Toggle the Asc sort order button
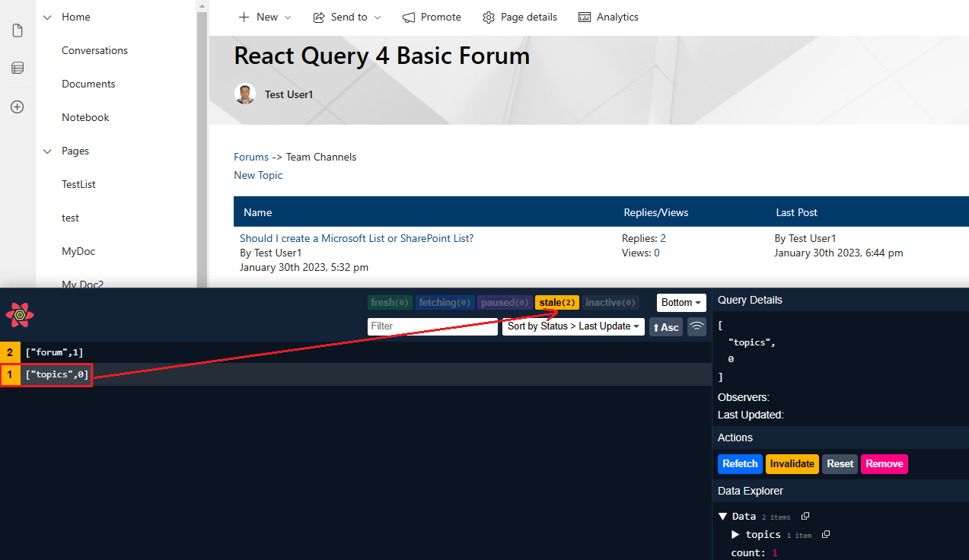Viewport: 969px width, 560px height. coord(666,327)
